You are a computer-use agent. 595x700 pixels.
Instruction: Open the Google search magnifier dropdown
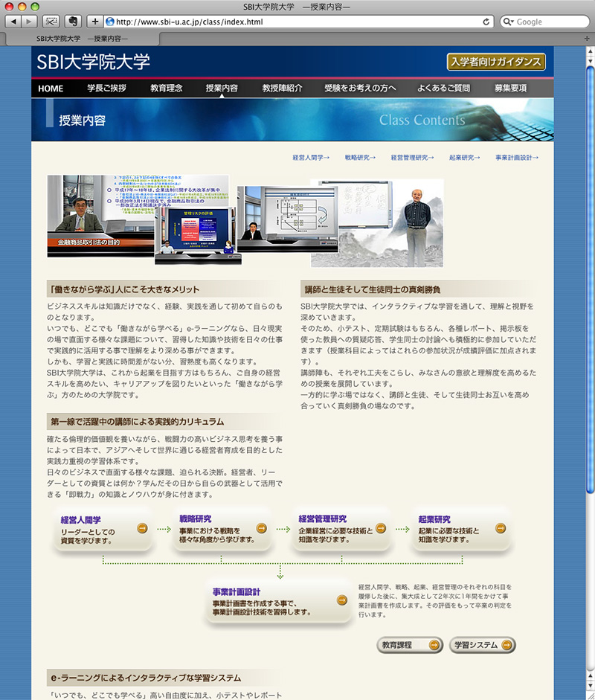point(509,22)
